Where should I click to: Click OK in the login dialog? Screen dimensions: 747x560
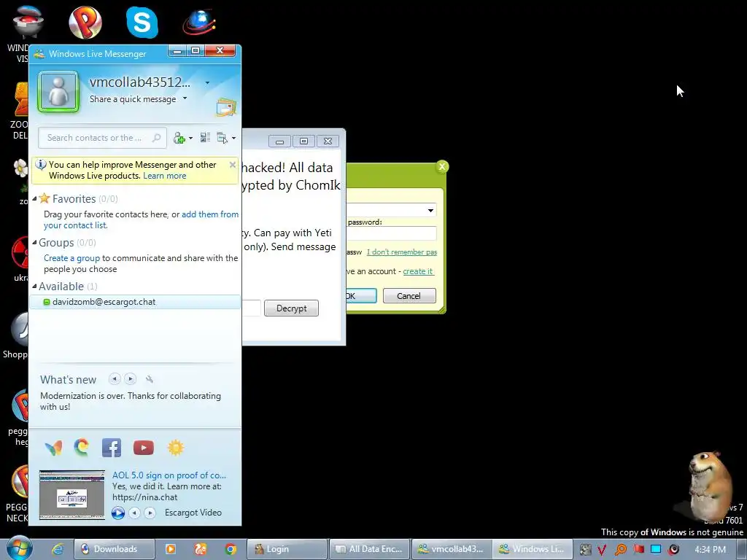[361, 296]
